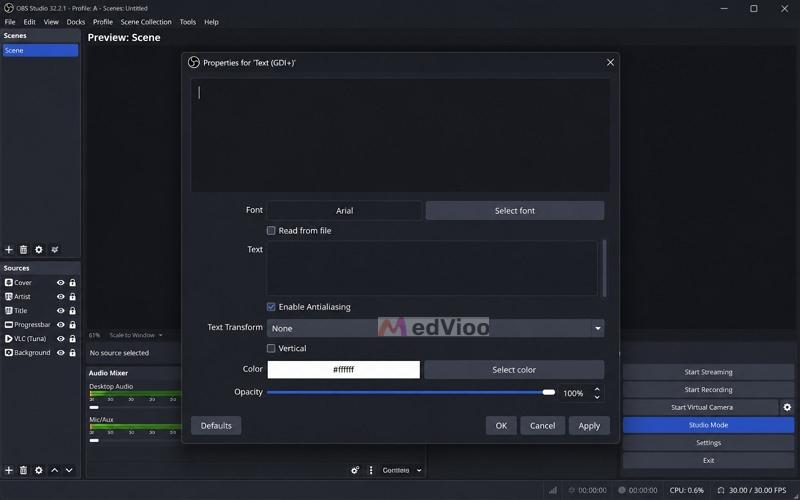Open virtual camera settings gear icon

[787, 407]
